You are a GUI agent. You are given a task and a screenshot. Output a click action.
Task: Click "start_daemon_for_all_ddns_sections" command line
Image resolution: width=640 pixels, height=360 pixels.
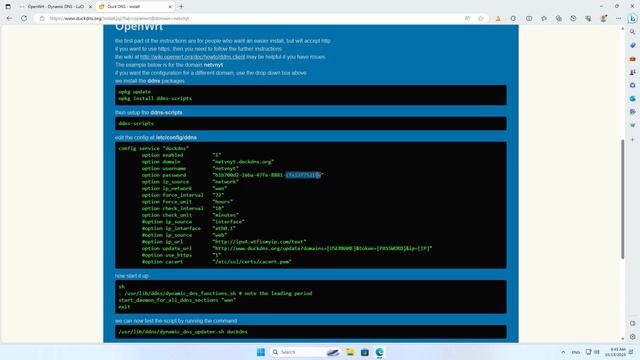tap(177, 300)
